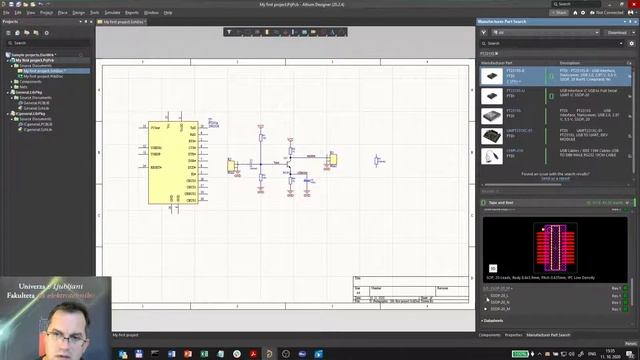Click the yellow Place Part icon in the Active Bar
This screenshot has height=360, width=640.
click(x=267, y=32)
